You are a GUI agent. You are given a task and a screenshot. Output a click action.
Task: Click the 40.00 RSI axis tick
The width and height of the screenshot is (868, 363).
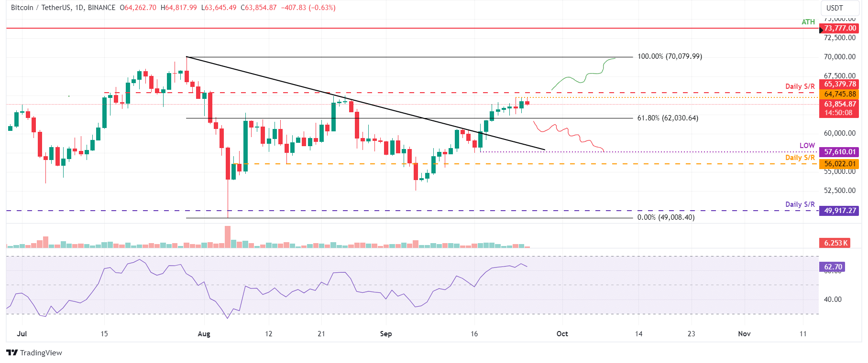[x=833, y=299]
